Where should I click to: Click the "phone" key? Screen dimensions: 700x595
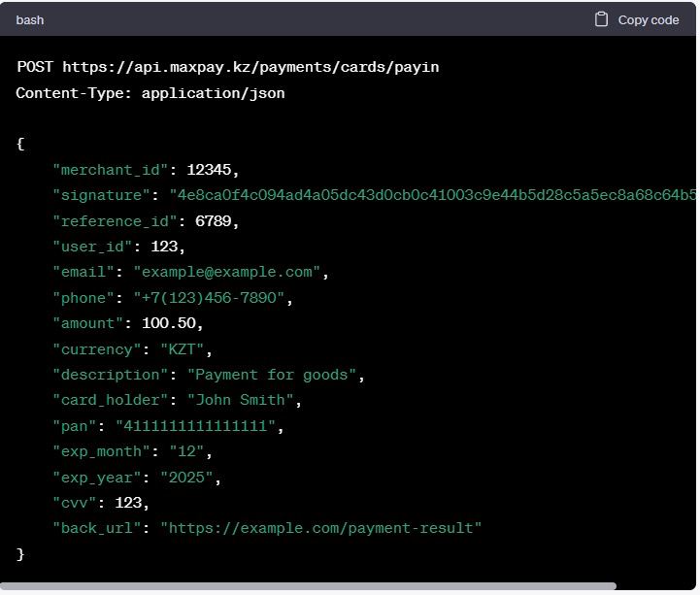coord(83,298)
